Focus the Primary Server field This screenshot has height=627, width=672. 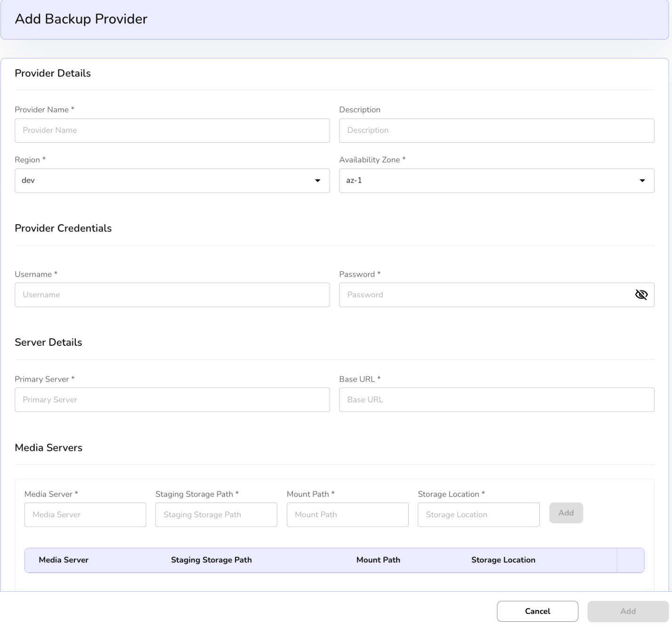coord(172,400)
